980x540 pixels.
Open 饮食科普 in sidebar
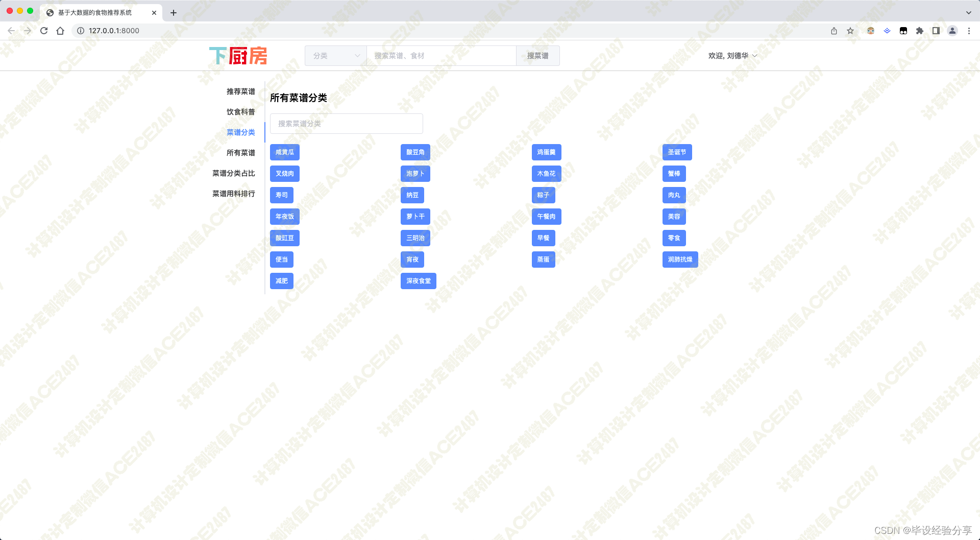point(241,112)
